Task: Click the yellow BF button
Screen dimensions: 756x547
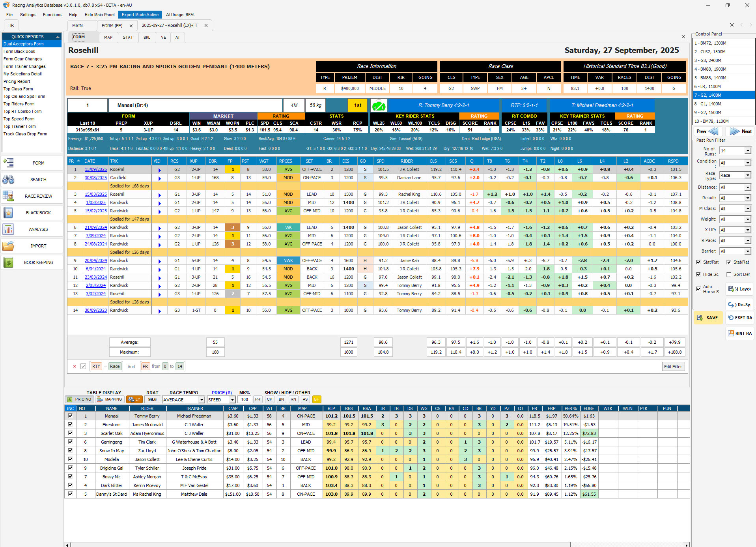Action: 316,399
